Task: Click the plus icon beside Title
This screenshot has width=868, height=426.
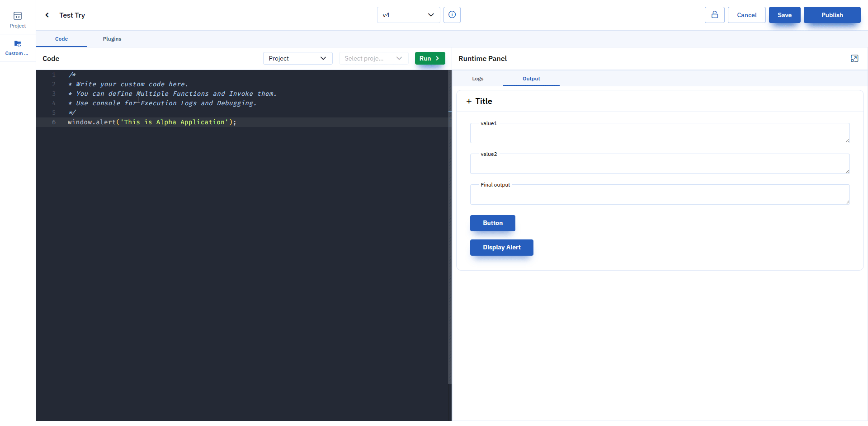Action: coord(469,101)
